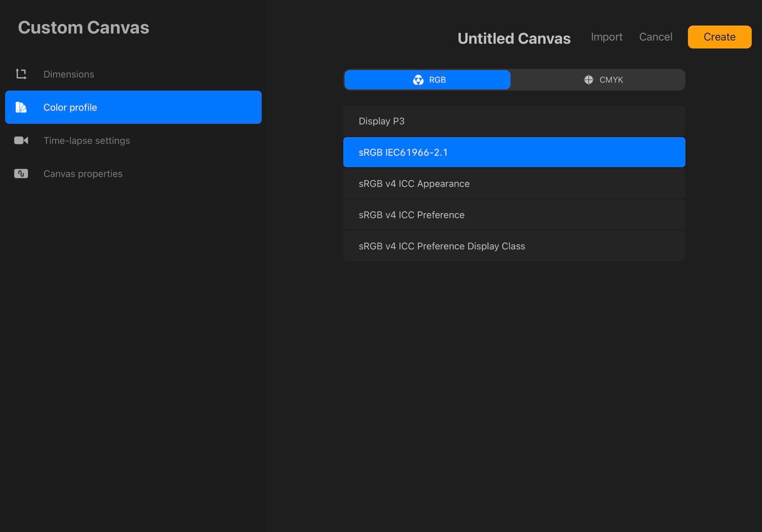Image resolution: width=762 pixels, height=532 pixels.
Task: Go to Canvas properties section
Action: [x=83, y=174]
